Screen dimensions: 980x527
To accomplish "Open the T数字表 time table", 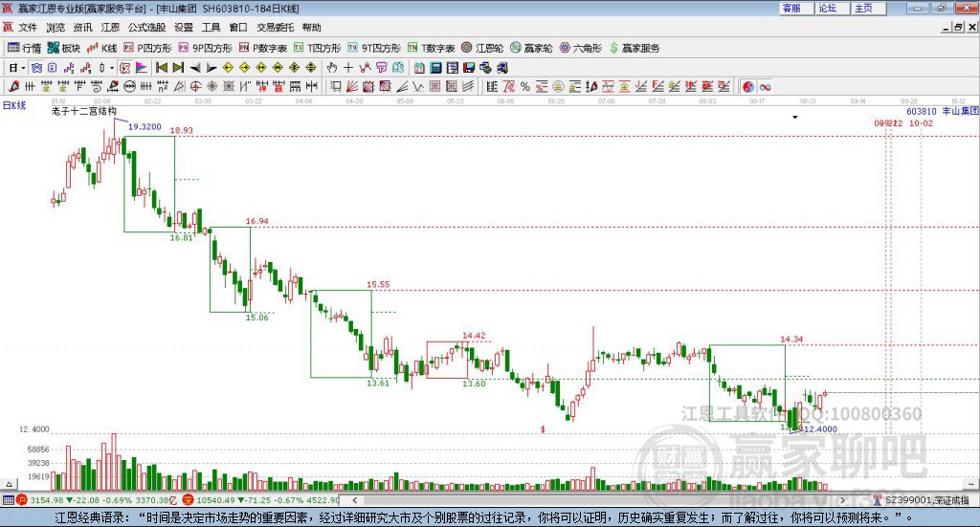I will [432, 48].
